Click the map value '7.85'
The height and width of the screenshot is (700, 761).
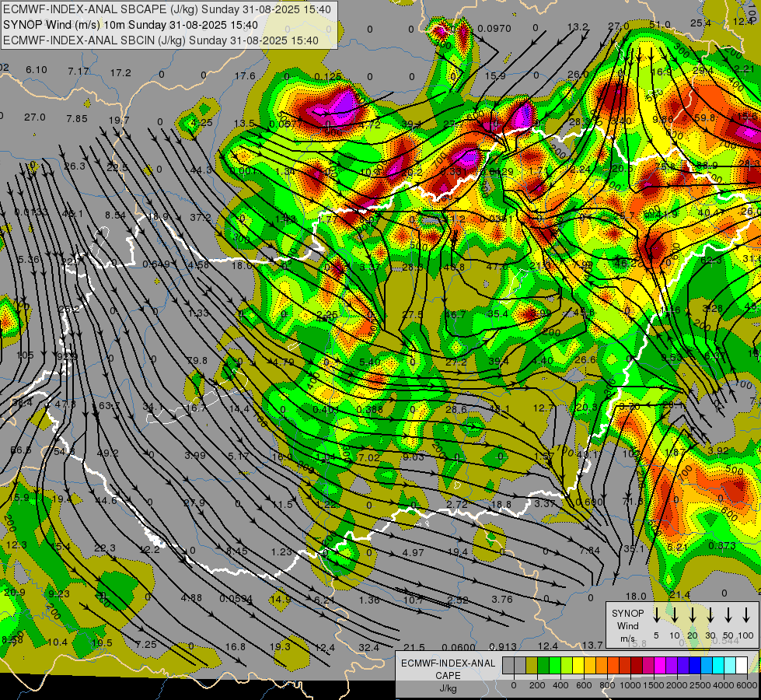tap(77, 118)
